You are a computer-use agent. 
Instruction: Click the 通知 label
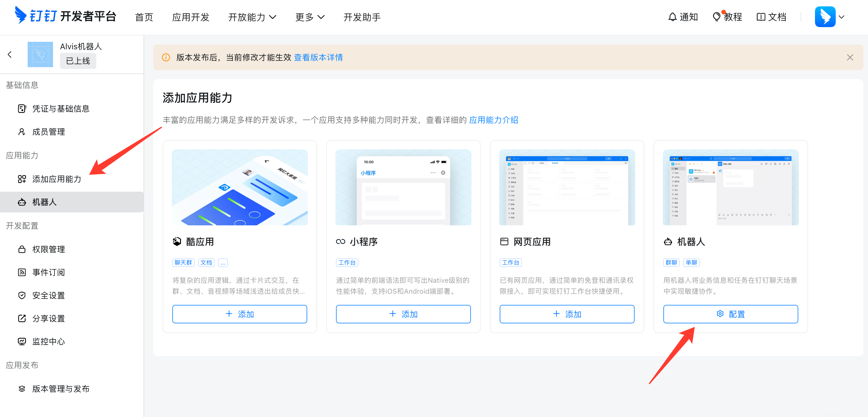click(689, 17)
